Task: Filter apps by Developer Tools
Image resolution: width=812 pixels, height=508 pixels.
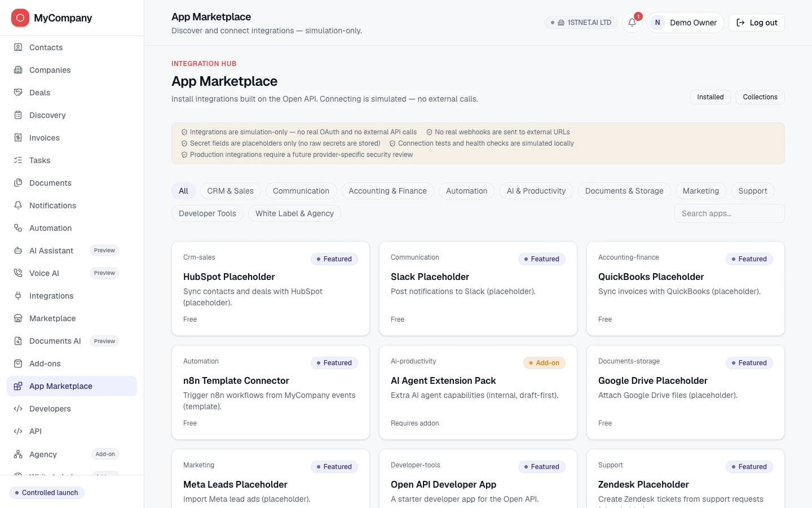Action: pos(208,213)
